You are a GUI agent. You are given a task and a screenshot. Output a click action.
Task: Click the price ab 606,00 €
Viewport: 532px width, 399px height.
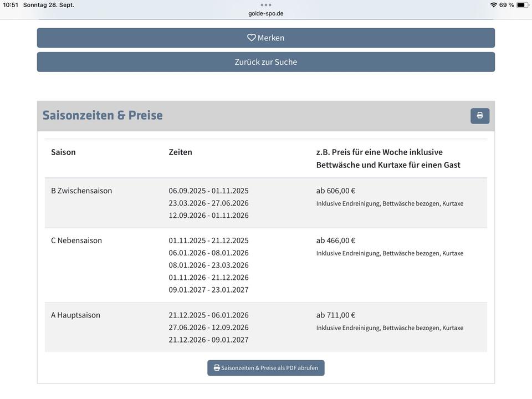pyautogui.click(x=336, y=191)
